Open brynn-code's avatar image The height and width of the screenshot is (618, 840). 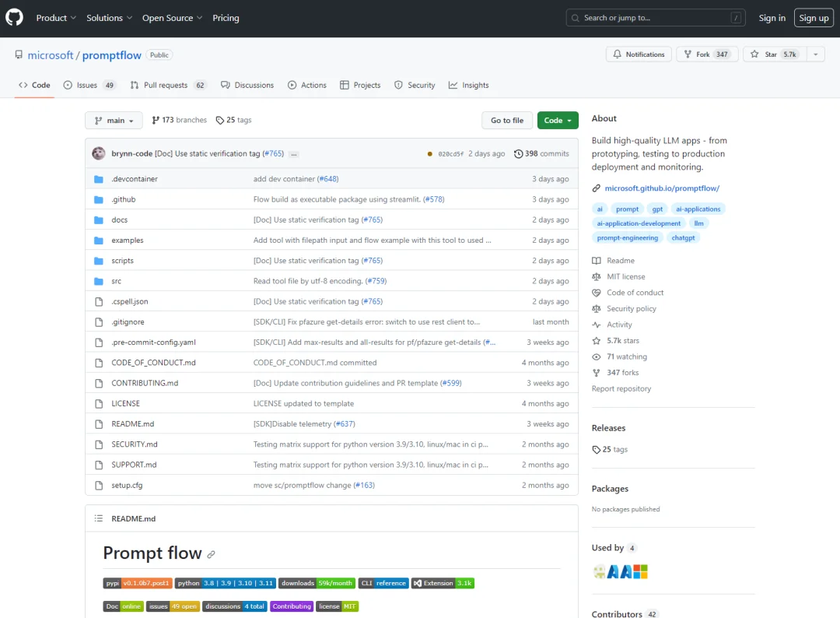99,153
